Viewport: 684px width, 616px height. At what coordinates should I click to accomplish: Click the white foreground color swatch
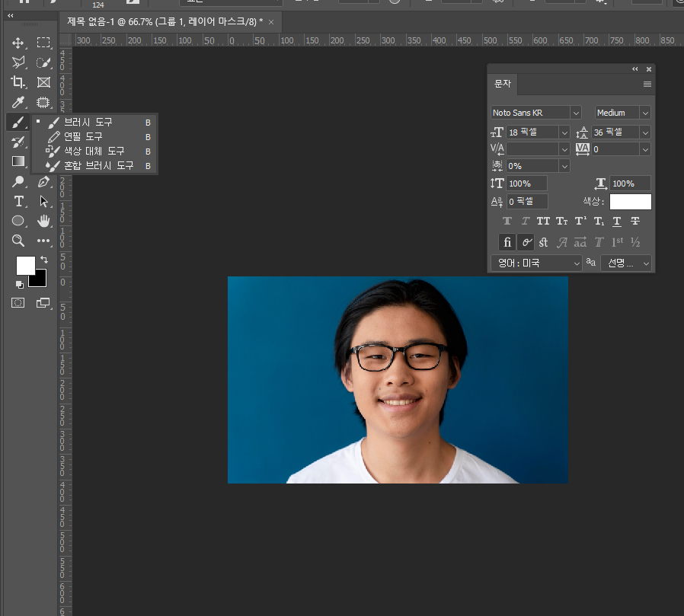[25, 264]
